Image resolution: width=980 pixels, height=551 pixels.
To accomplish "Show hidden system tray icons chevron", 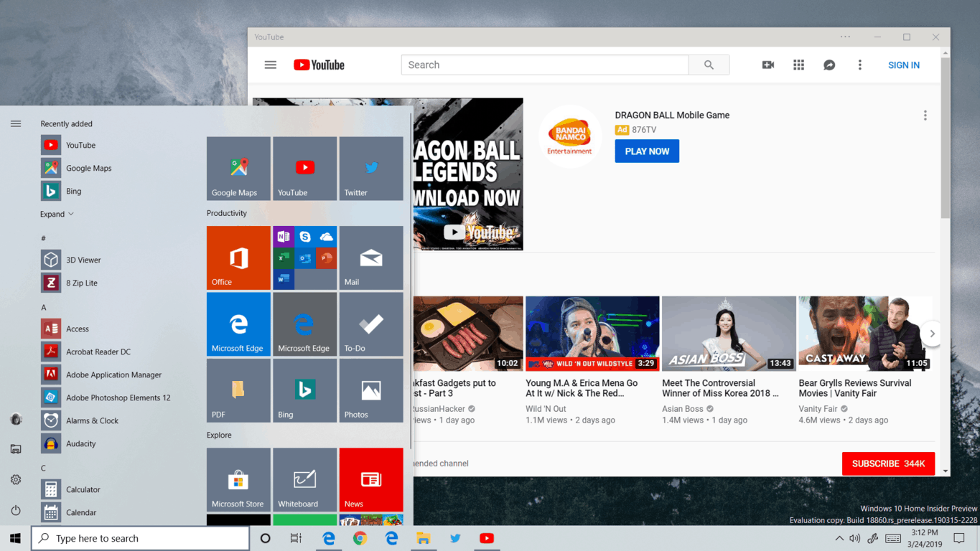I will click(839, 538).
